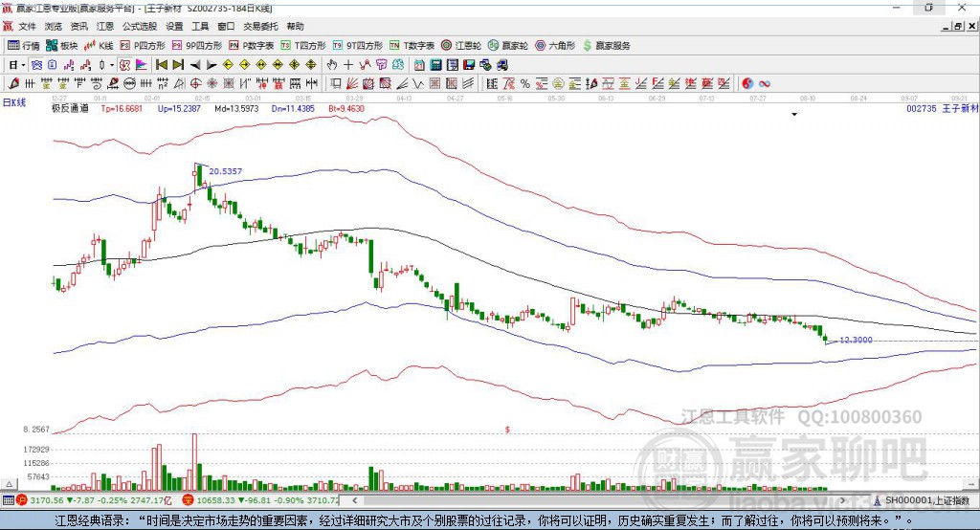Screen dimensions: 980x530
Task: Open the 9P四方形 tool
Action: coord(197,46)
